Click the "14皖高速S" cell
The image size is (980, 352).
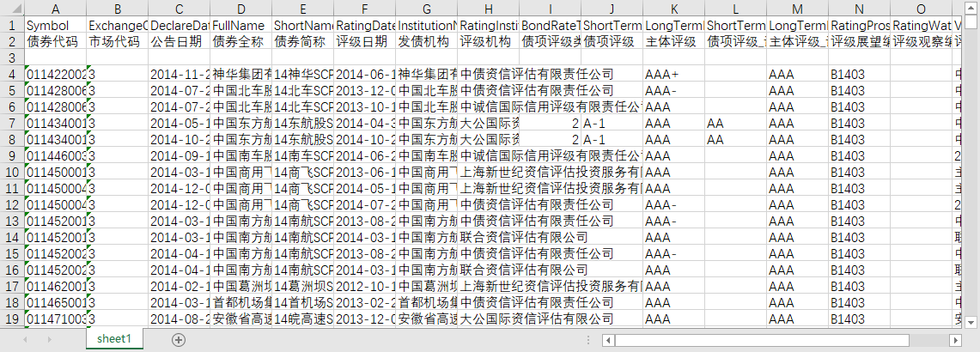click(303, 319)
